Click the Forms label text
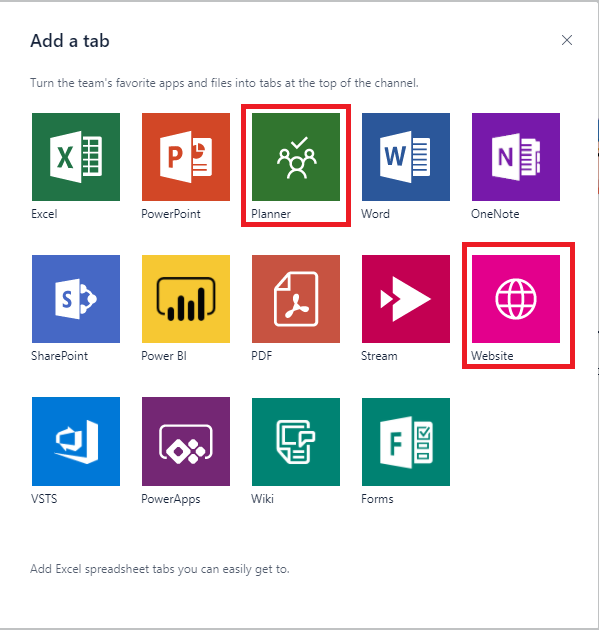The width and height of the screenshot is (599, 630). (377, 499)
